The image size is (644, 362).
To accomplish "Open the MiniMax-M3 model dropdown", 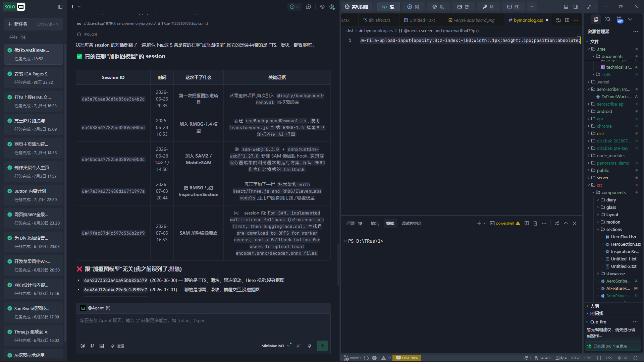I will pyautogui.click(x=275, y=346).
